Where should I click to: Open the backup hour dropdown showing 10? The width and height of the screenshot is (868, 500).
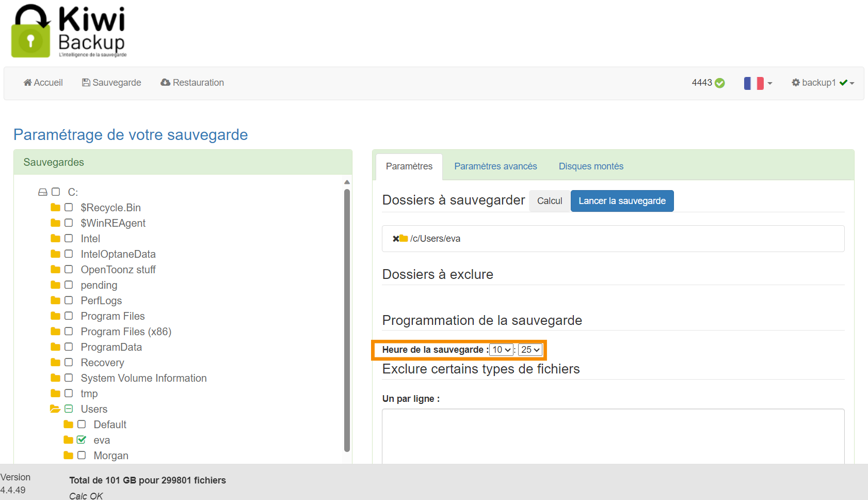point(501,350)
